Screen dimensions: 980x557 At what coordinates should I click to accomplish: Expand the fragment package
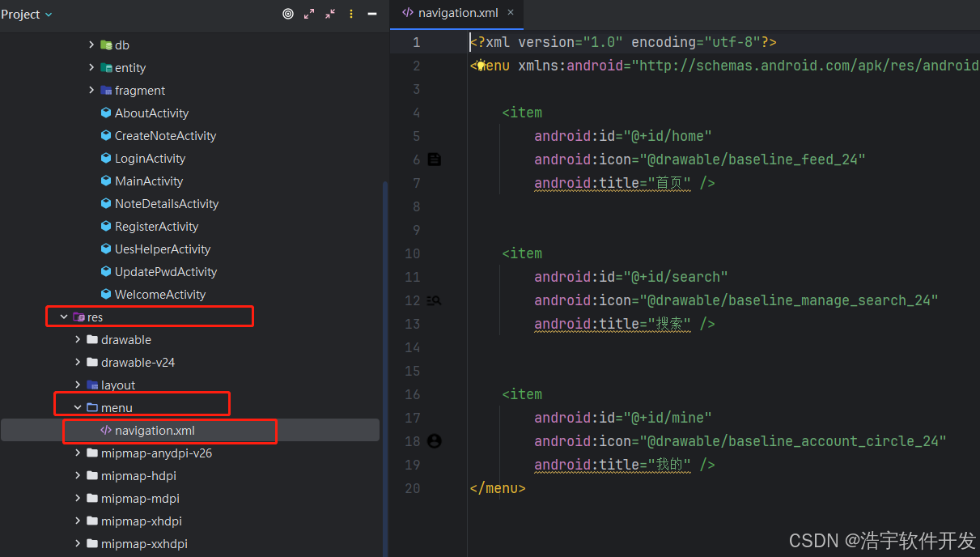[91, 91]
